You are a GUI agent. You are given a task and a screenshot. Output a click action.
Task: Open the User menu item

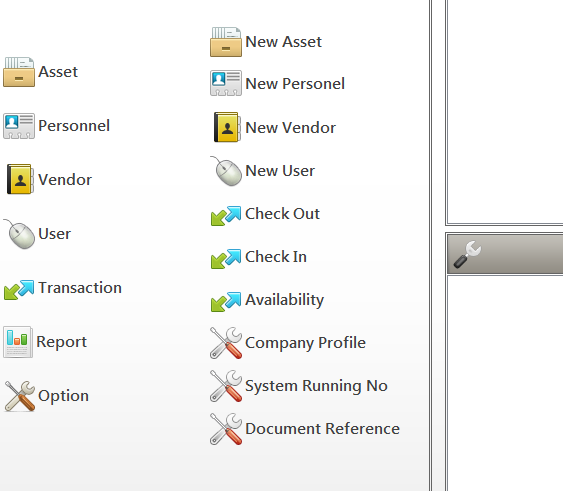55,234
